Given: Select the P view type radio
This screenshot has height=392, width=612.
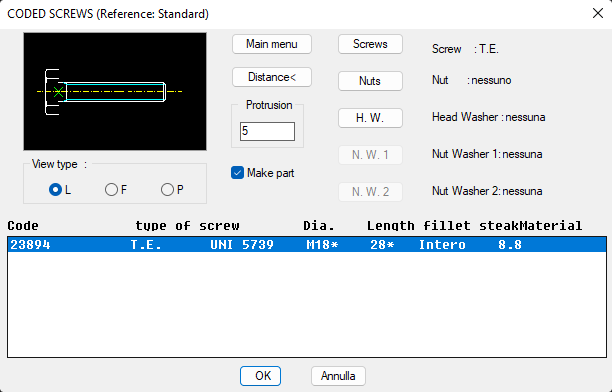Looking at the screenshot, I should click(x=167, y=190).
